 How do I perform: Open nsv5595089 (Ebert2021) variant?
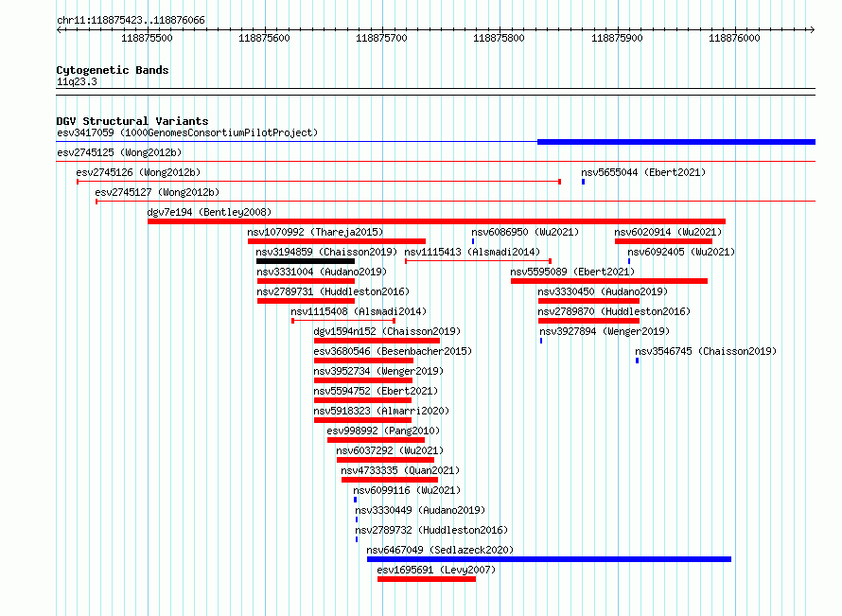pos(572,272)
